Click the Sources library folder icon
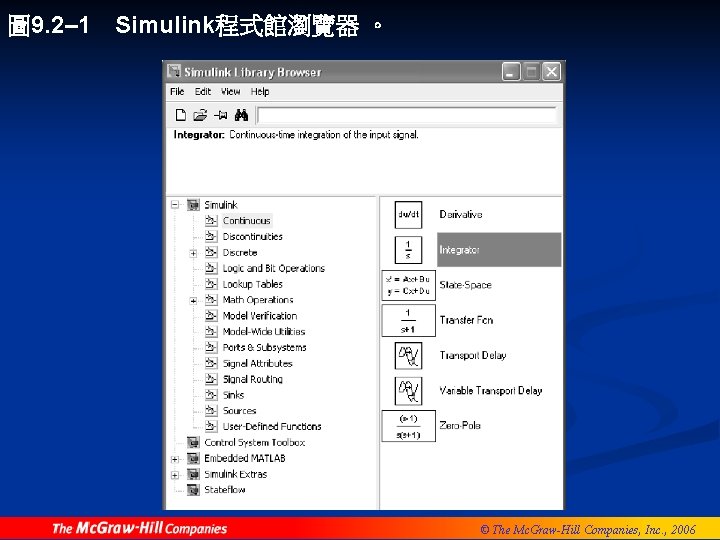 211,411
